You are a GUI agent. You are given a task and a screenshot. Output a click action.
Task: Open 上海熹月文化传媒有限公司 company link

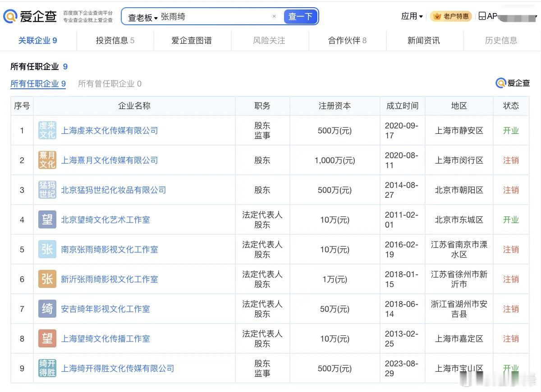coord(110,160)
